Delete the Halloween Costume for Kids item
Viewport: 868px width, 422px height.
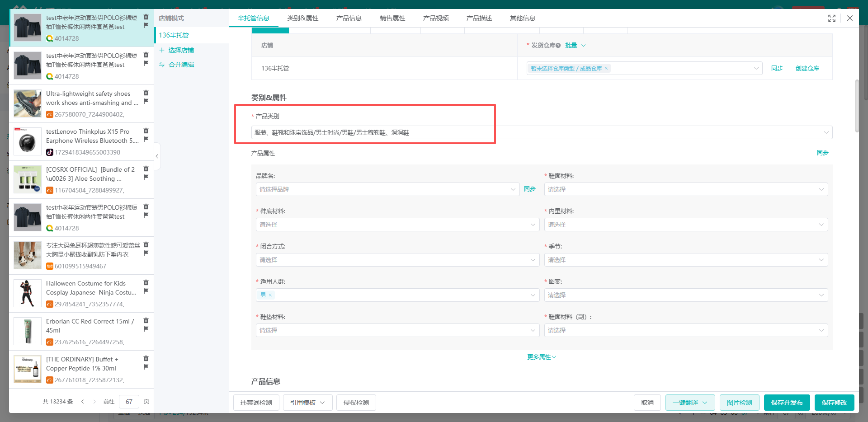(146, 282)
